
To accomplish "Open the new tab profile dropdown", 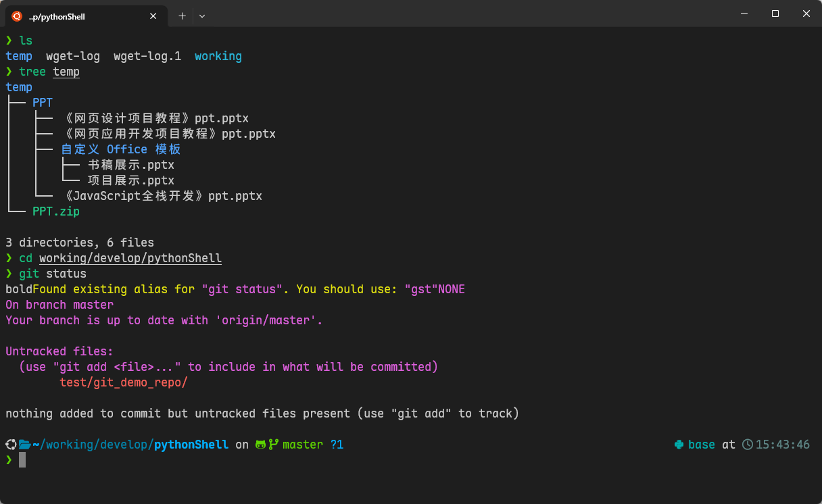I will point(202,16).
